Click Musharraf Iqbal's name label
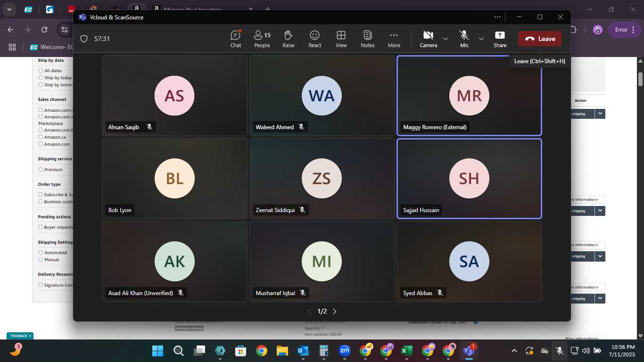 click(x=275, y=293)
